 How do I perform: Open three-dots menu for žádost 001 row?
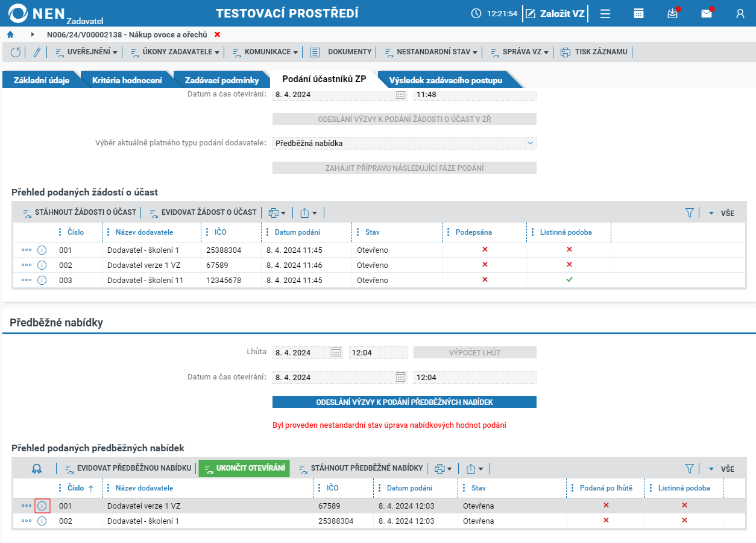point(26,250)
